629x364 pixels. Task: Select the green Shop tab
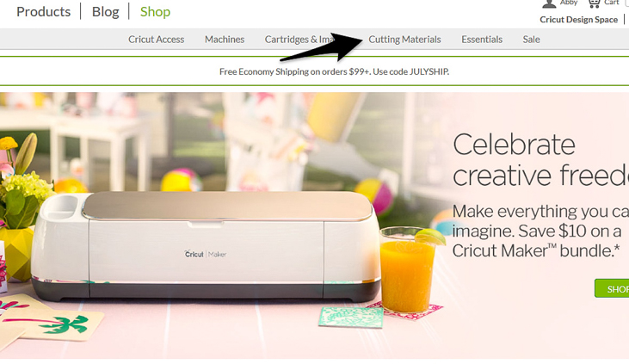click(155, 12)
